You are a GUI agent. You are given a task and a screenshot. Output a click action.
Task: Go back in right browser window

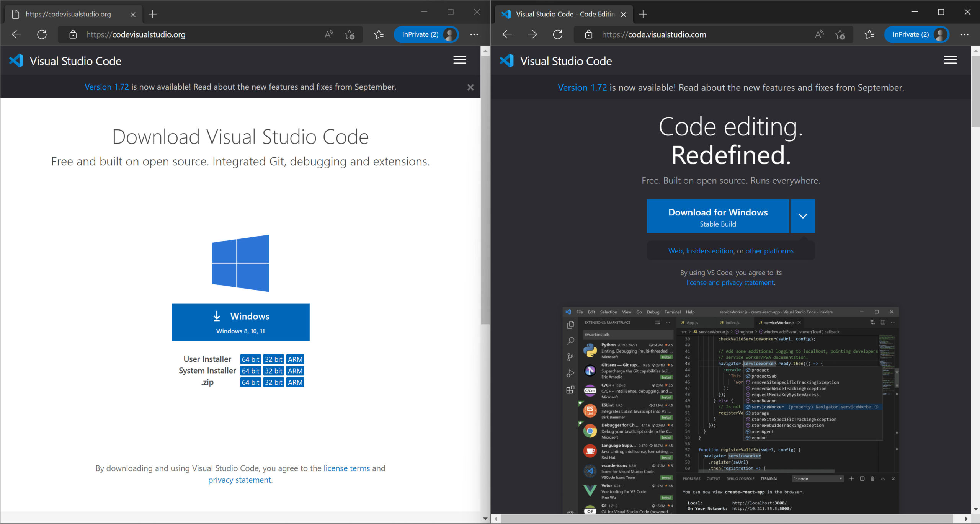507,34
